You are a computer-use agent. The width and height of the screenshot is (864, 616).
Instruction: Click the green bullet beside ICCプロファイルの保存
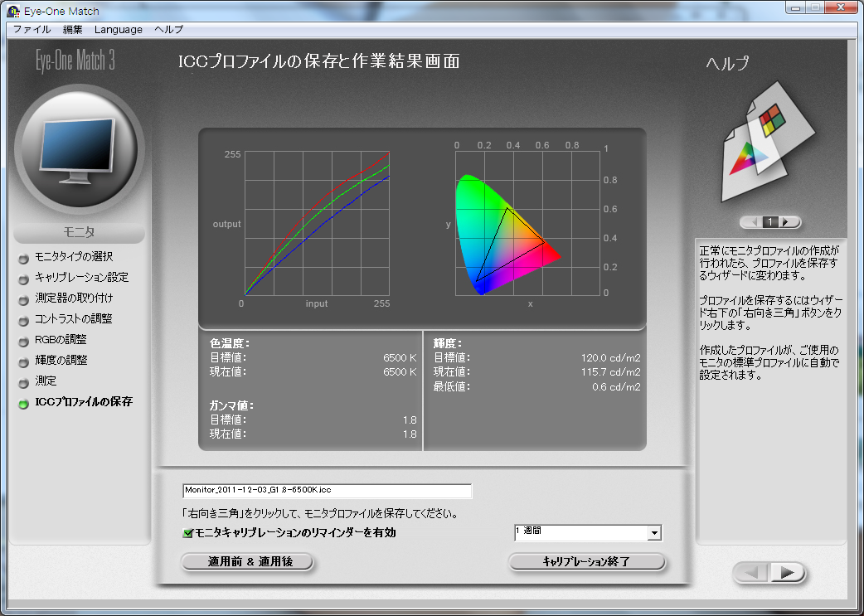23,404
